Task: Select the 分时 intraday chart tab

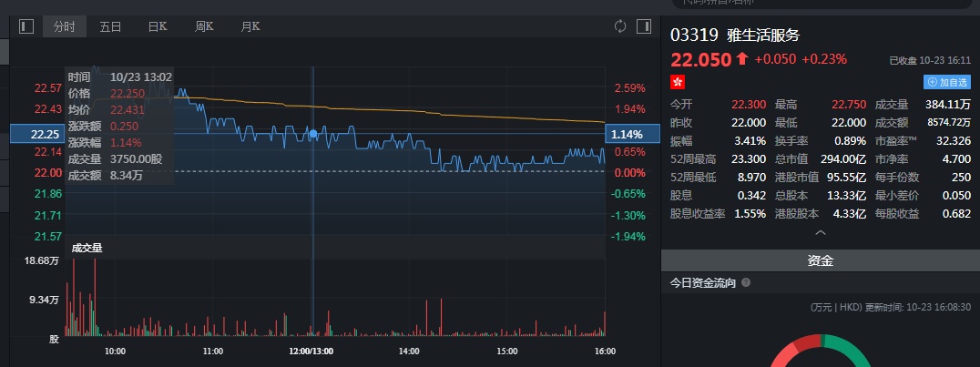Action: tap(65, 26)
